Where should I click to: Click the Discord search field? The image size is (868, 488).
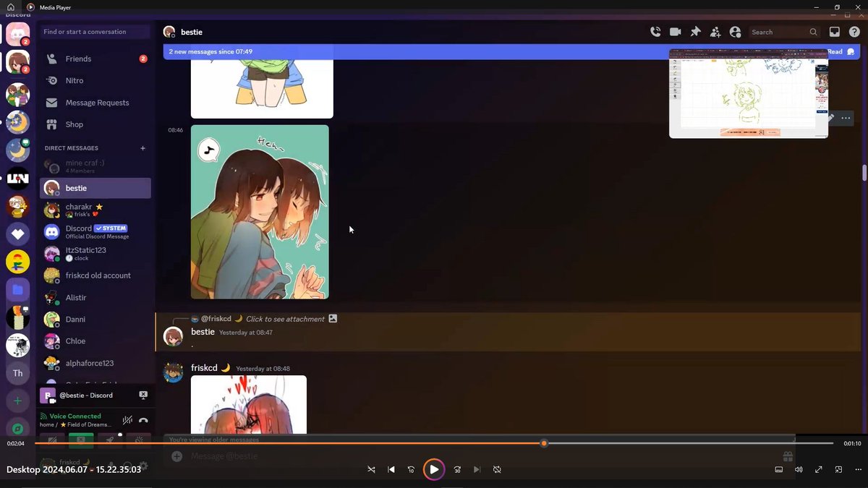point(784,32)
